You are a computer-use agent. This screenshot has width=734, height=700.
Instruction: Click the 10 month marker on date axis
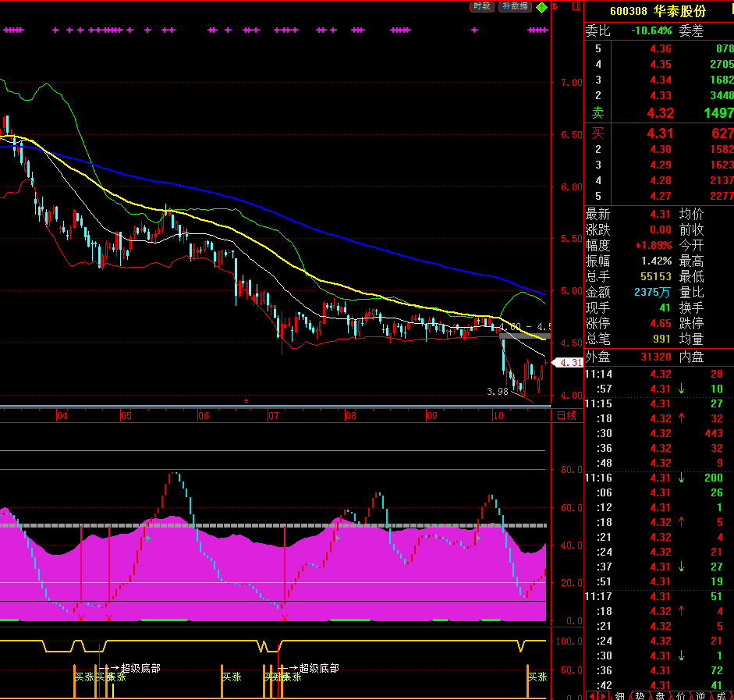[498, 416]
